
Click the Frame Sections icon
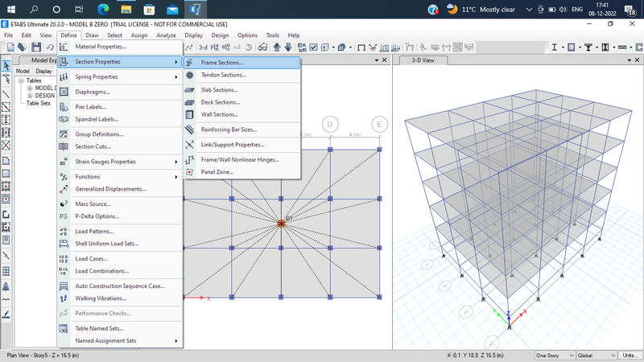pyautogui.click(x=189, y=63)
